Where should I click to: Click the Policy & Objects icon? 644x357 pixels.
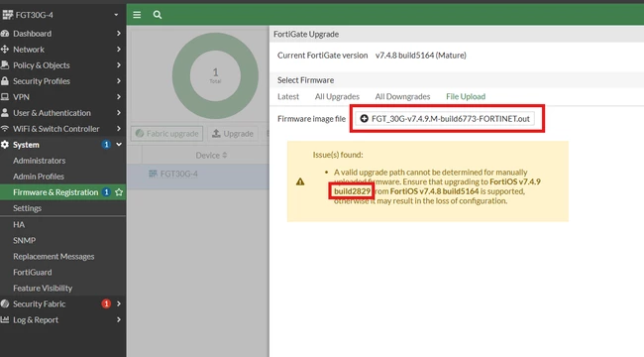5,65
